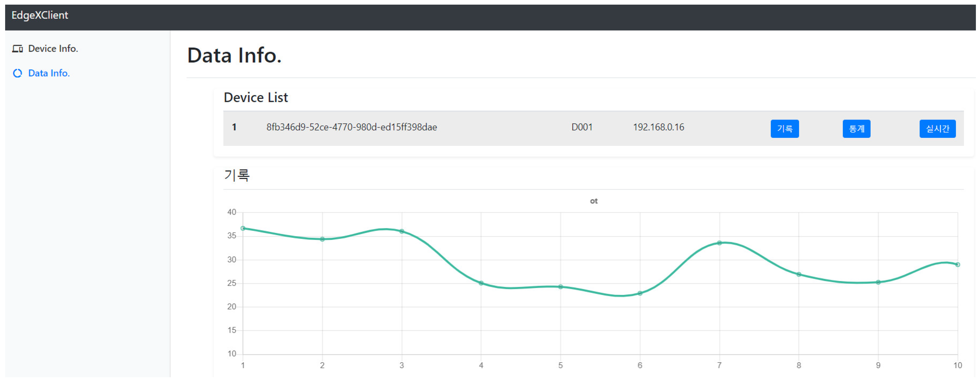980x387 pixels.
Task: Click the Device Info devices icon
Action: [x=17, y=49]
